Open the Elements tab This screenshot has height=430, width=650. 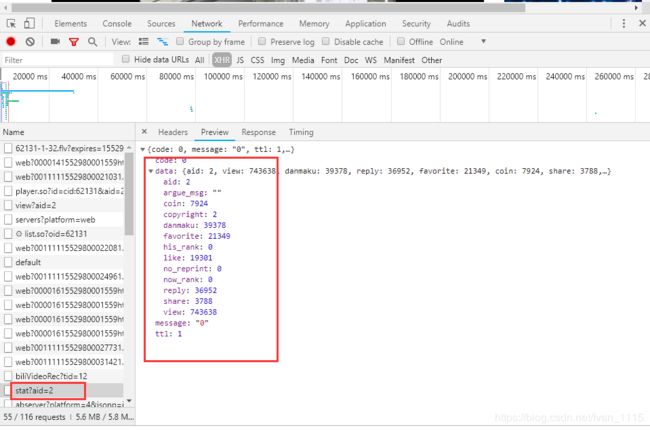click(x=70, y=24)
